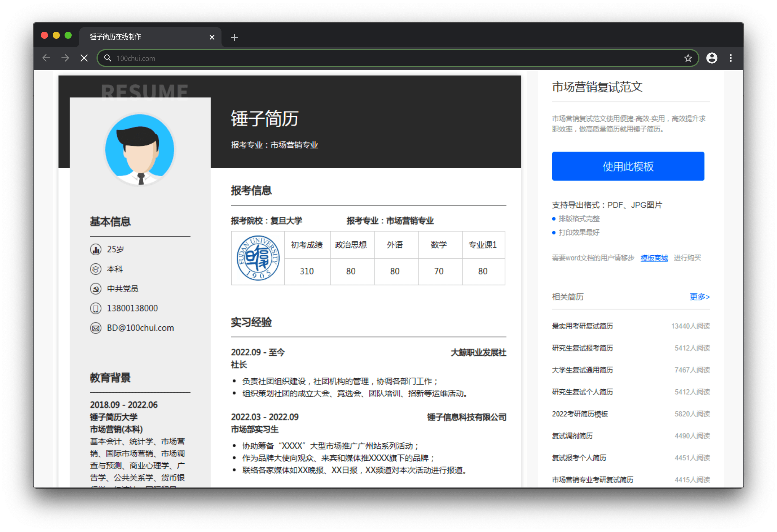Open 复试报考个人简历 link

point(579,458)
